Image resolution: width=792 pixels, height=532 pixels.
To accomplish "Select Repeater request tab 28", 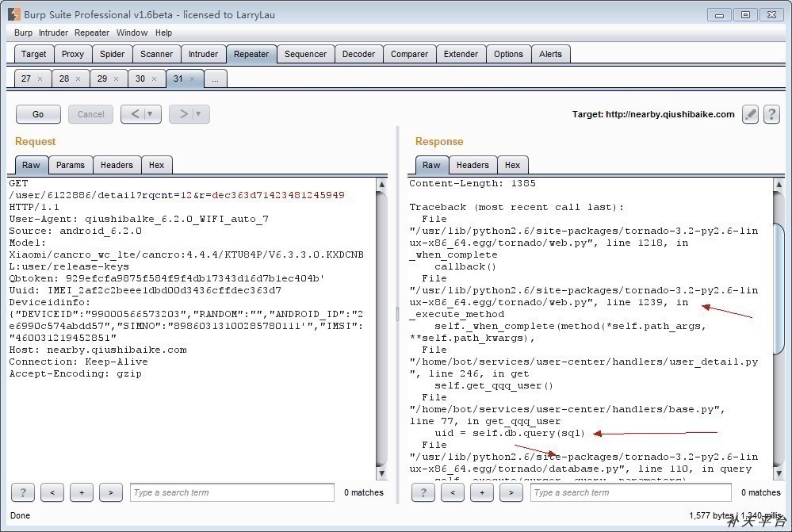I will tap(64, 78).
